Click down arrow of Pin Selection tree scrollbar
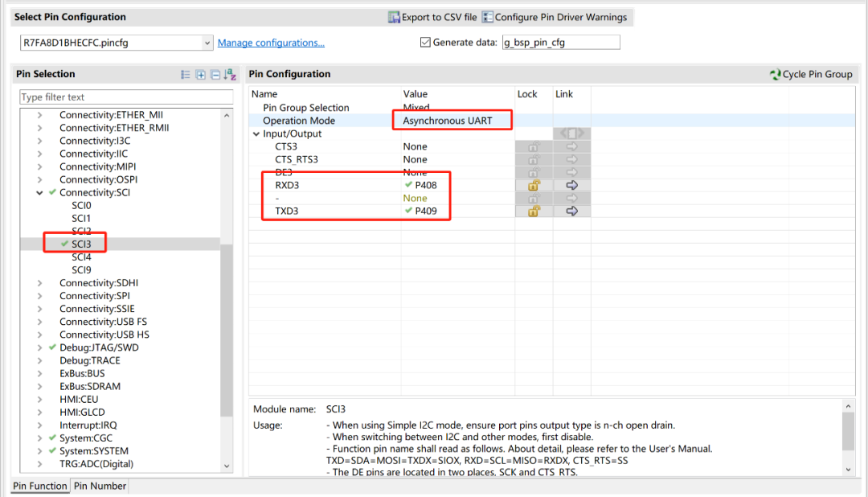Viewport: 868px width, 497px height. pyautogui.click(x=227, y=466)
